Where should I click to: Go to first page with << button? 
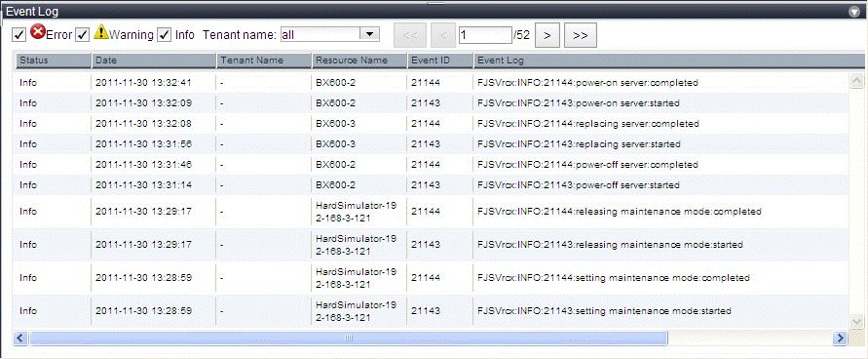(x=410, y=35)
